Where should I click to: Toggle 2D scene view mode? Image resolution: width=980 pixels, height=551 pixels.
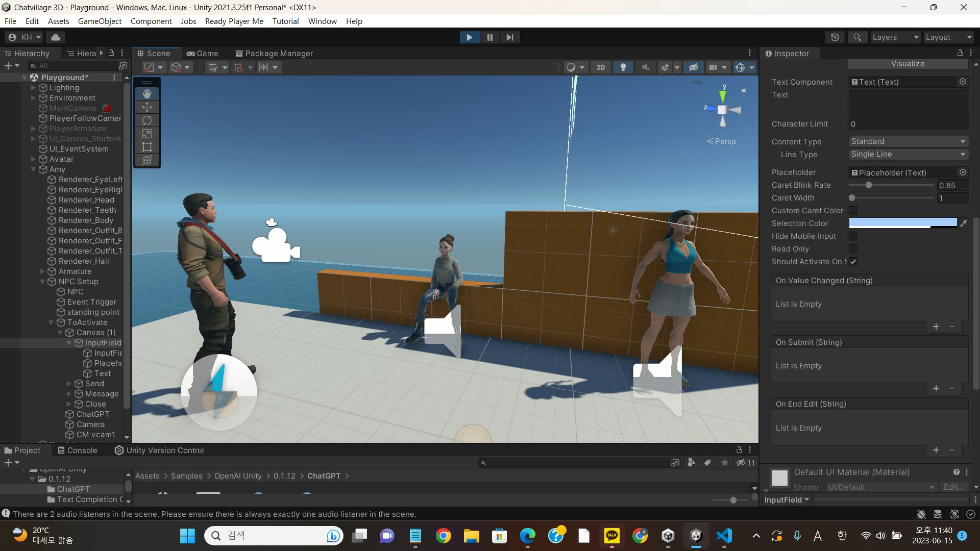(x=600, y=67)
